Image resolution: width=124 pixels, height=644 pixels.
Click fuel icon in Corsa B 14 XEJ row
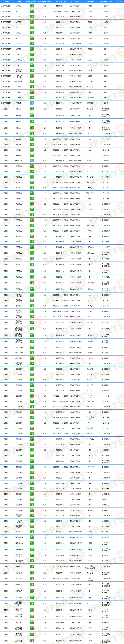(32, 499)
